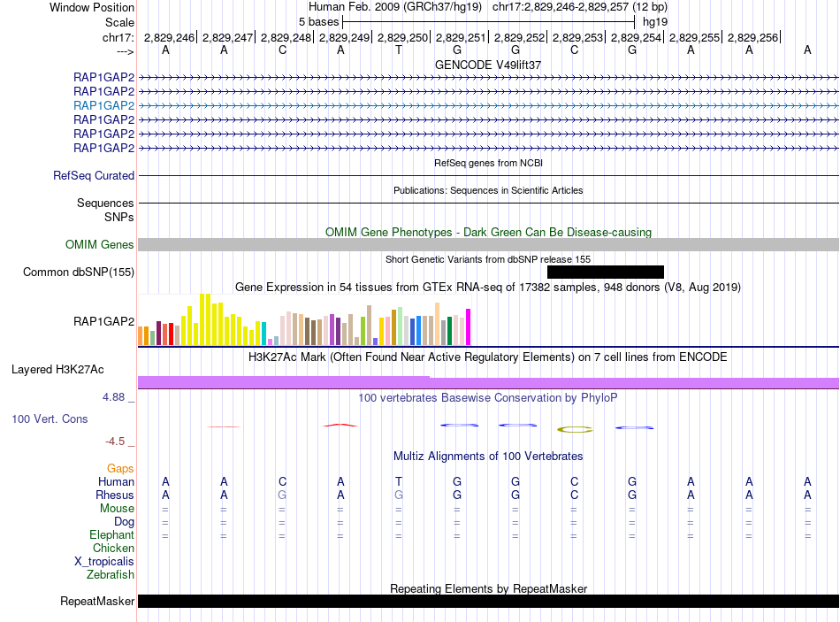
Task: Click the Layered H3K27Ac track label
Action: coord(57,370)
